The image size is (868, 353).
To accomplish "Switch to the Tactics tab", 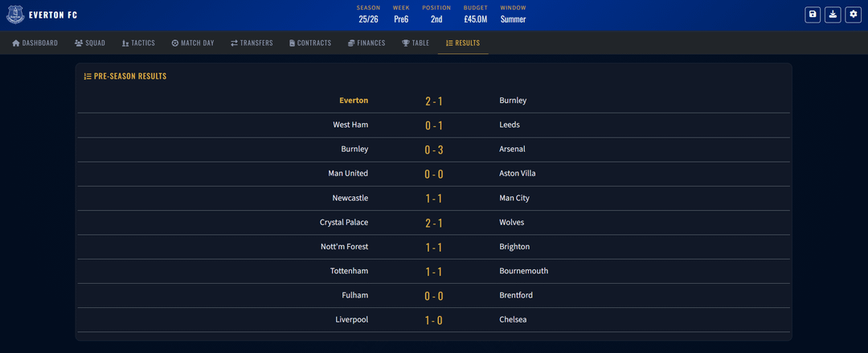I will point(138,43).
